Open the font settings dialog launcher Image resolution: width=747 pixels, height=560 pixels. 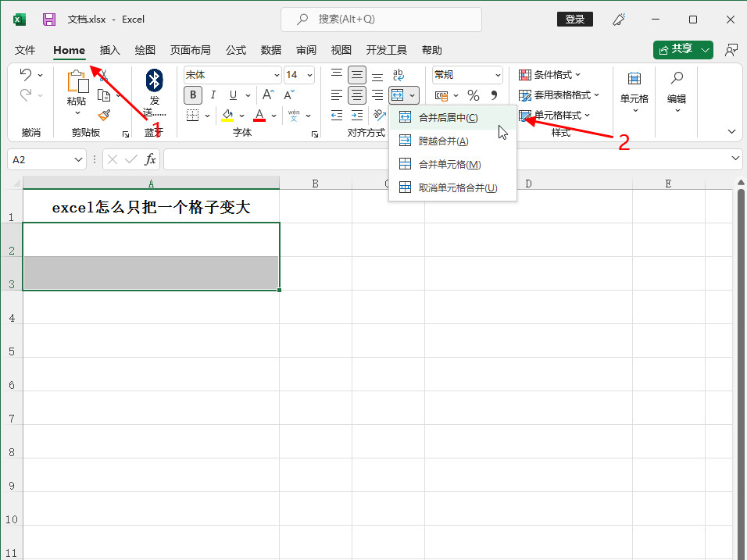click(315, 135)
